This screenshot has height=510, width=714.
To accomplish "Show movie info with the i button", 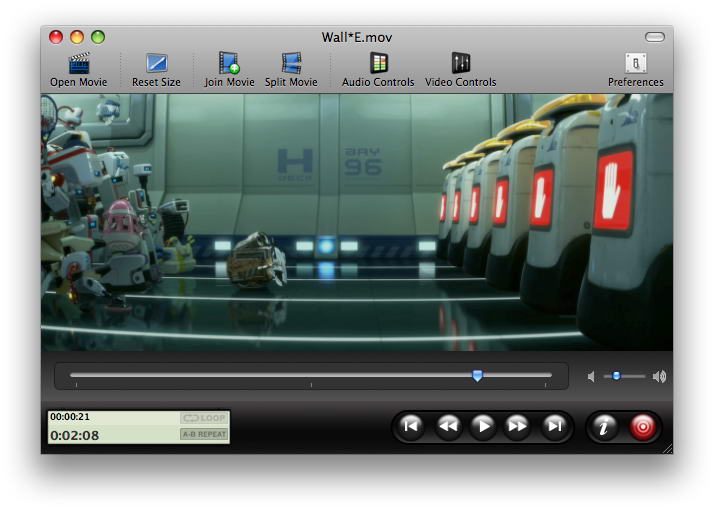I will pyautogui.click(x=604, y=426).
